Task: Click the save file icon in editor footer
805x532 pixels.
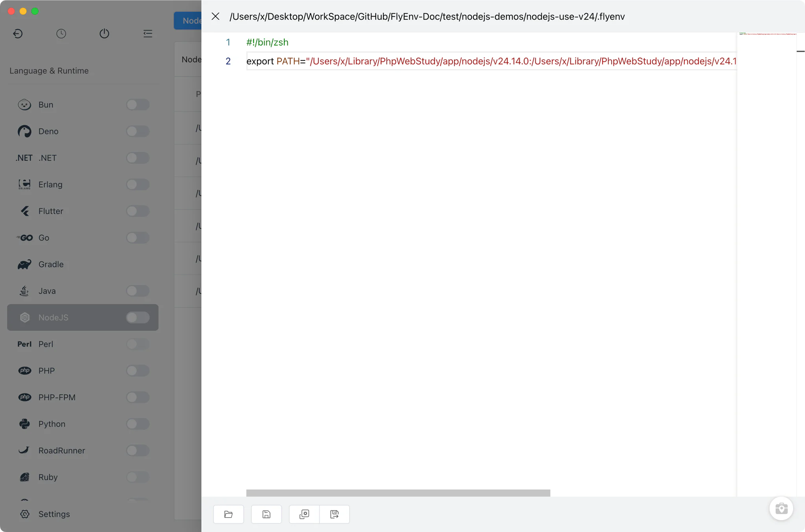Action: (x=266, y=514)
